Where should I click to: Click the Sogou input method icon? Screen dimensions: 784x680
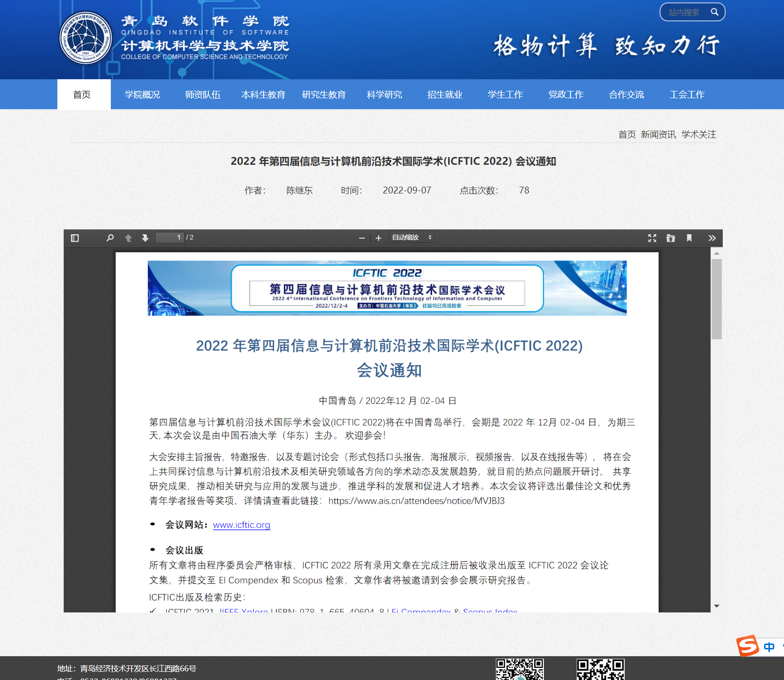748,646
